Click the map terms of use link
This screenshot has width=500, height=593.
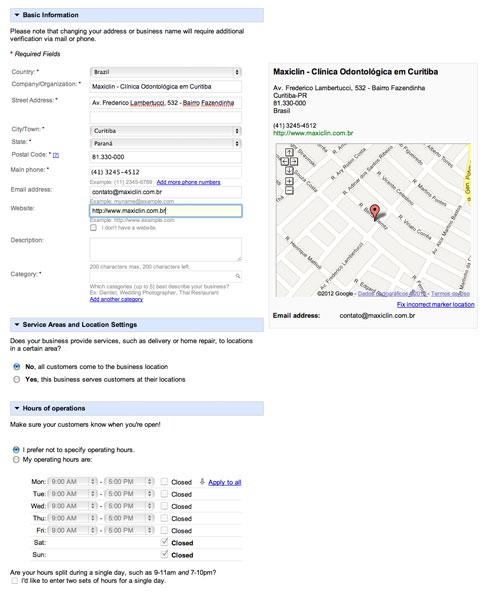tap(450, 293)
